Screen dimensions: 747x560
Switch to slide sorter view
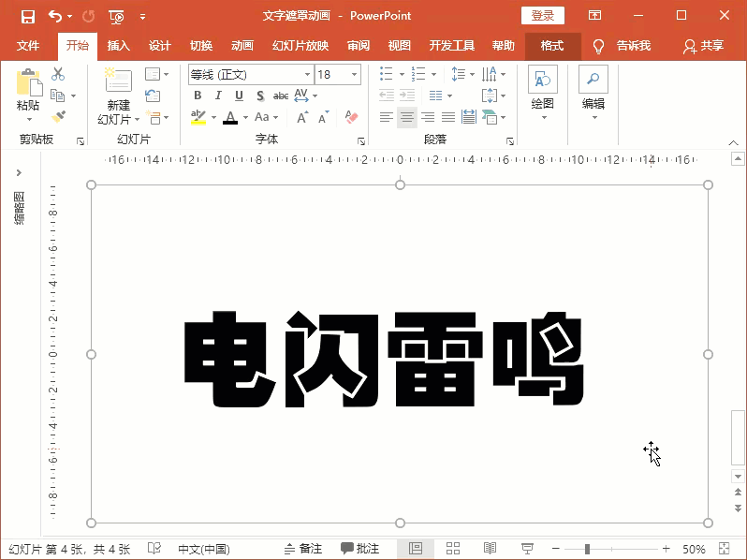[452, 549]
